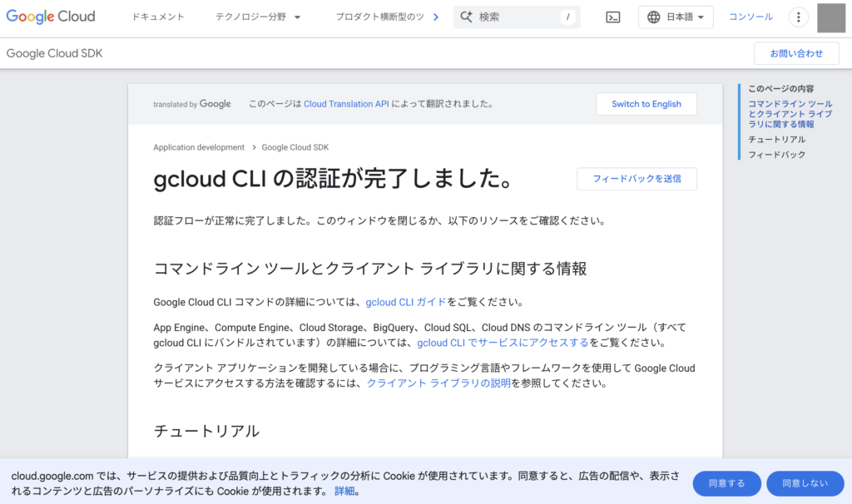
Task: Open the Cloud Shell terminal icon
Action: tap(612, 17)
